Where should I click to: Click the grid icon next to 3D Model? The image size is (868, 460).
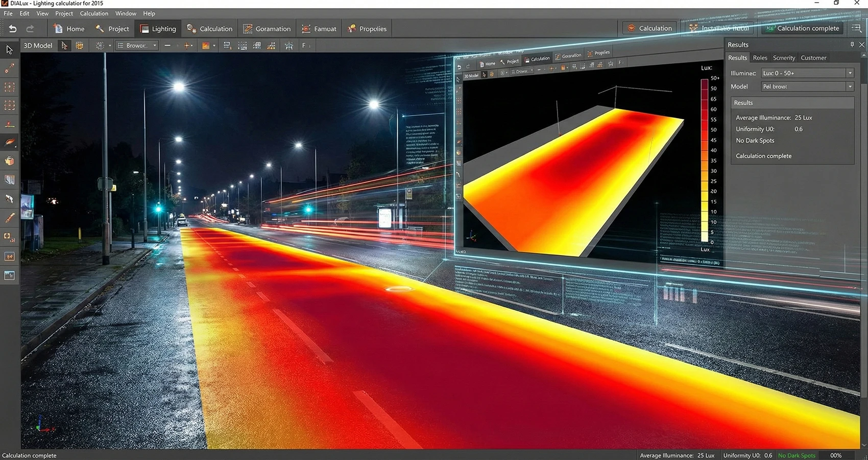(x=79, y=45)
